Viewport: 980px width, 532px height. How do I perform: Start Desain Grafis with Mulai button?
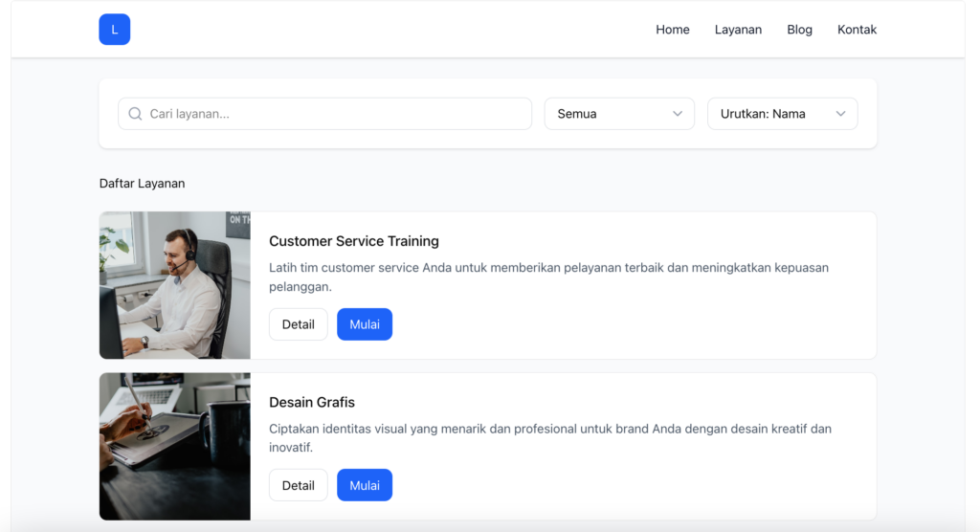pos(364,485)
